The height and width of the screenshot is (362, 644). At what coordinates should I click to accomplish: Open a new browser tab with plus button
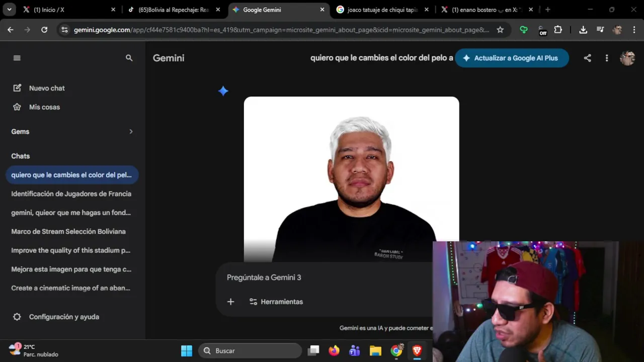pyautogui.click(x=547, y=10)
